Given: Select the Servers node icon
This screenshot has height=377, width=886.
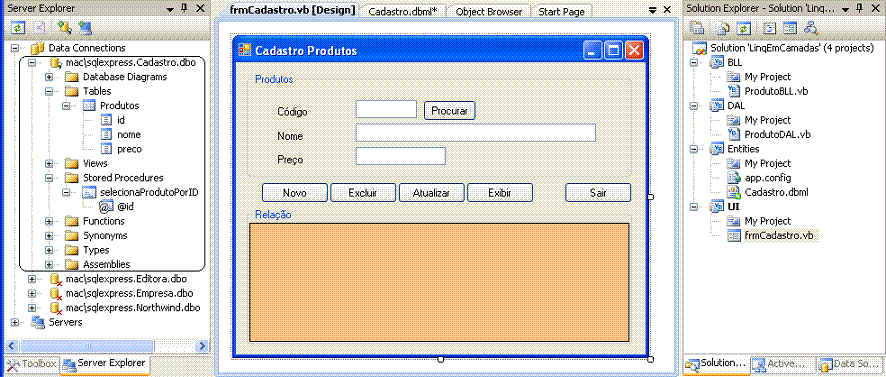Looking at the screenshot, I should pyautogui.click(x=38, y=322).
